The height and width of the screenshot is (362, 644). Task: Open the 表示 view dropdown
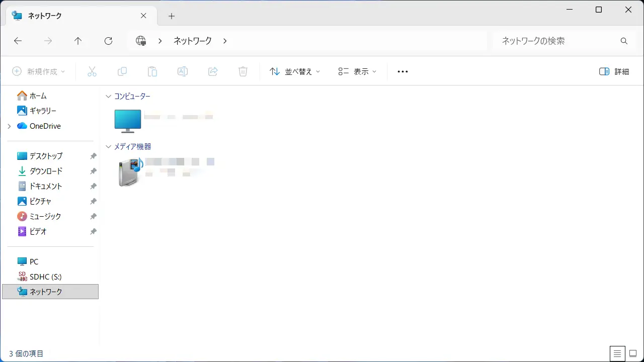pos(357,71)
